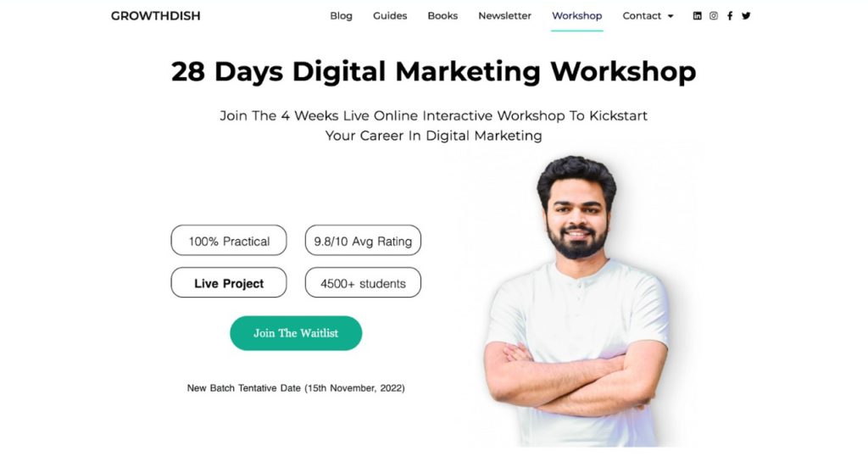Click the 100% Practical badge

click(x=229, y=241)
